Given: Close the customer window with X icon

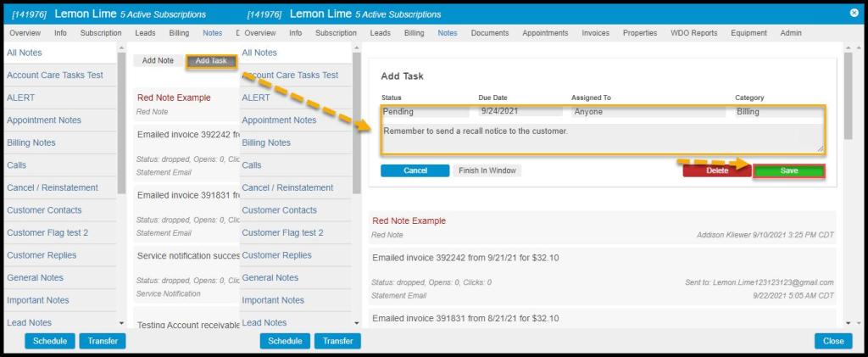Looking at the screenshot, I should click(x=854, y=13).
